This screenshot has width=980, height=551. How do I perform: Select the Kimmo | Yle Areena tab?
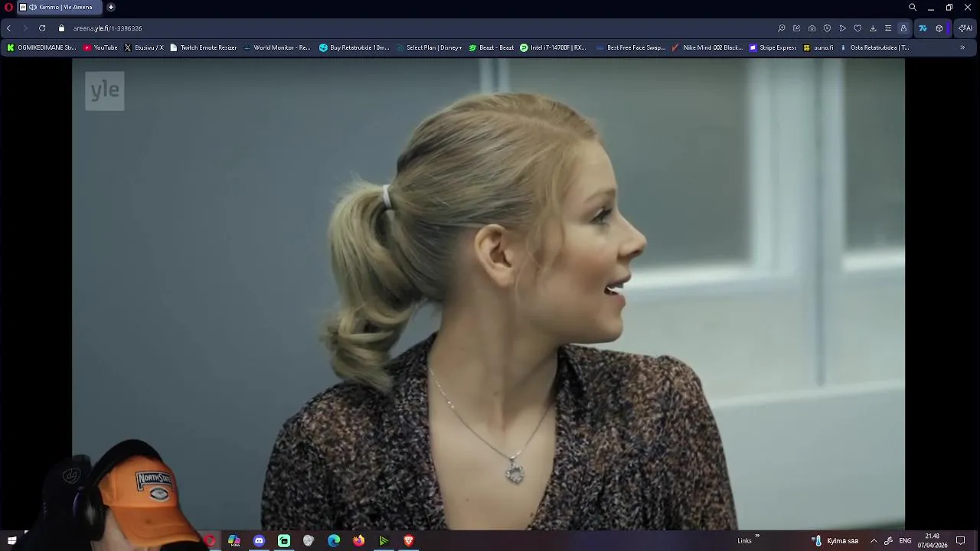[60, 7]
